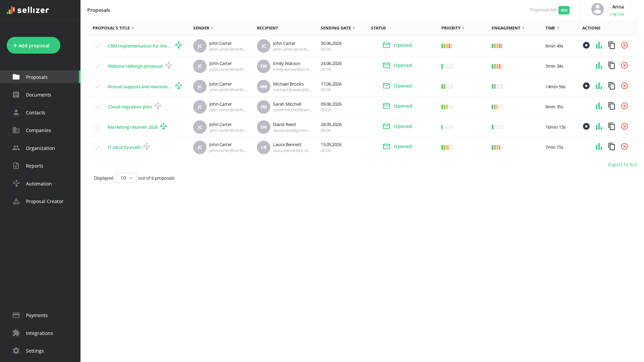
Task: Open statistics chart for Website redesign proposal
Action: pyautogui.click(x=599, y=65)
